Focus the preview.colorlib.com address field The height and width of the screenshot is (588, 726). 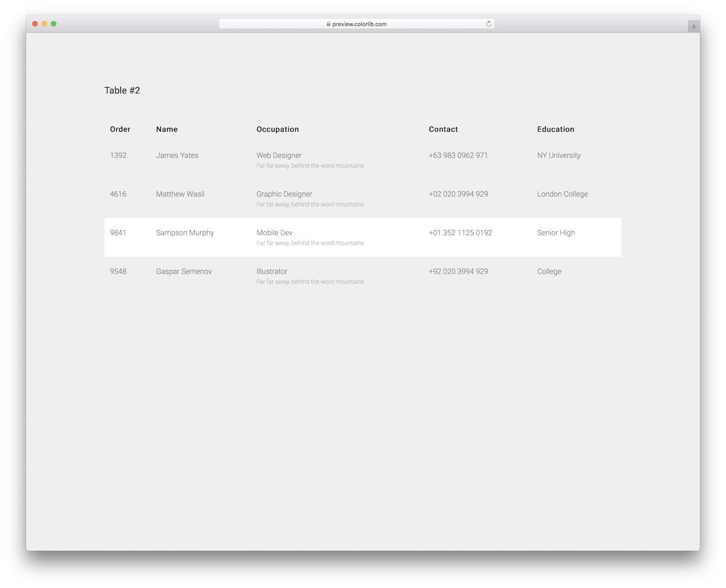coord(359,24)
